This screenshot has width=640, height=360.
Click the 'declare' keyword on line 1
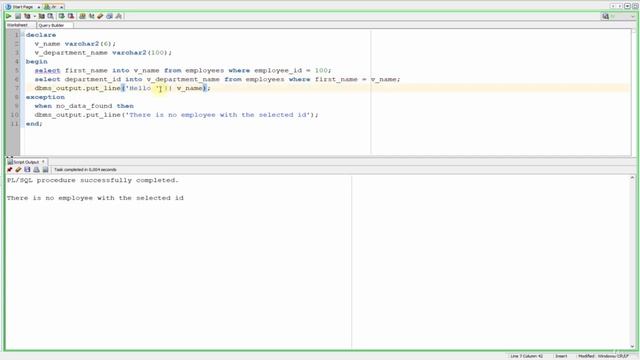(x=41, y=35)
